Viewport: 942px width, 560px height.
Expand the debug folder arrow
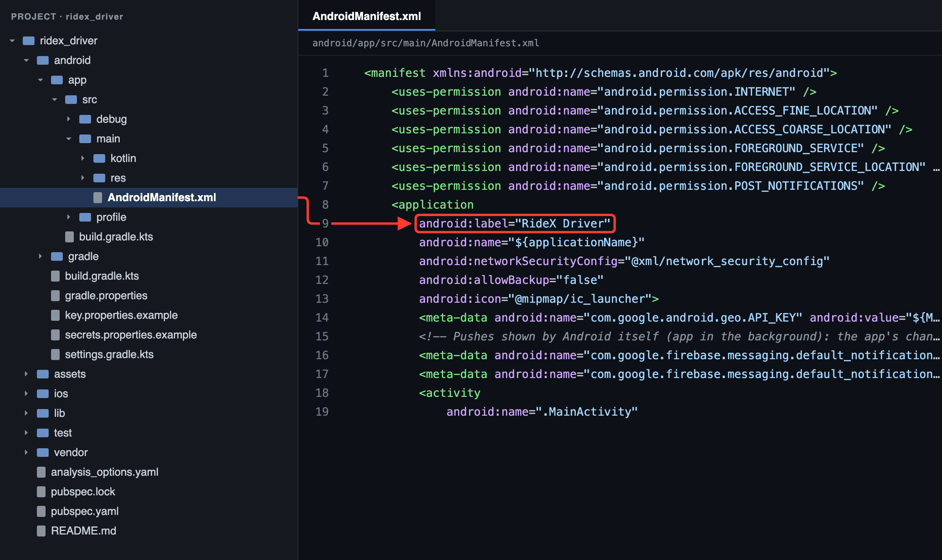[69, 119]
